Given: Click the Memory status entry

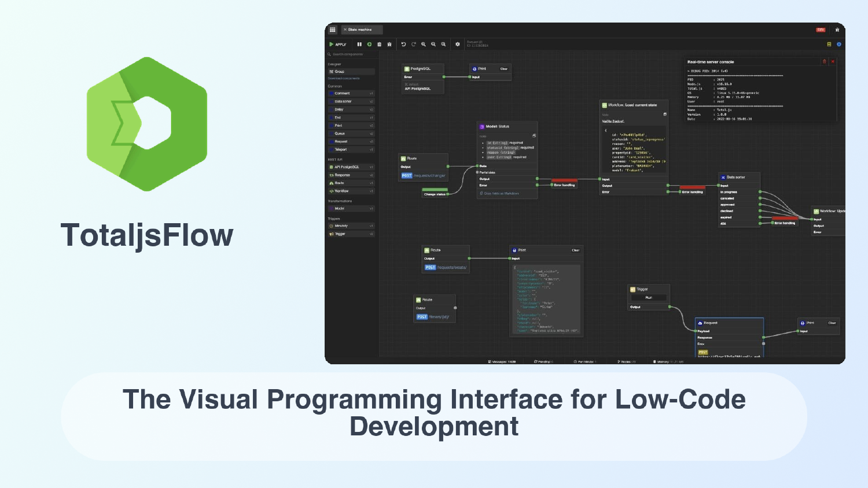Looking at the screenshot, I should (668, 361).
